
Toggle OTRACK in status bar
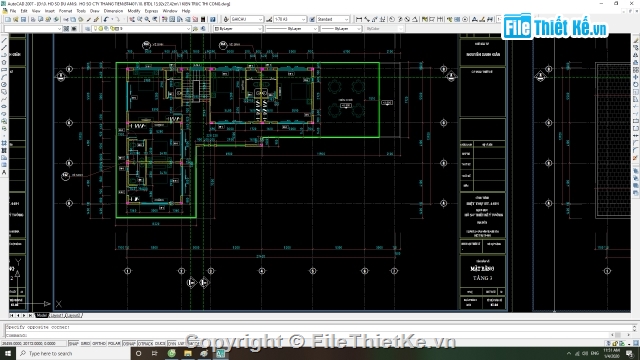coord(145,344)
